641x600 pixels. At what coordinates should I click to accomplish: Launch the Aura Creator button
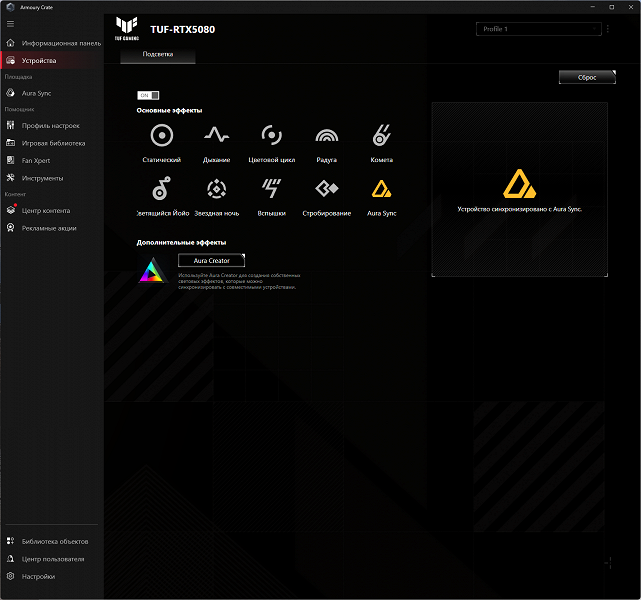point(211,260)
